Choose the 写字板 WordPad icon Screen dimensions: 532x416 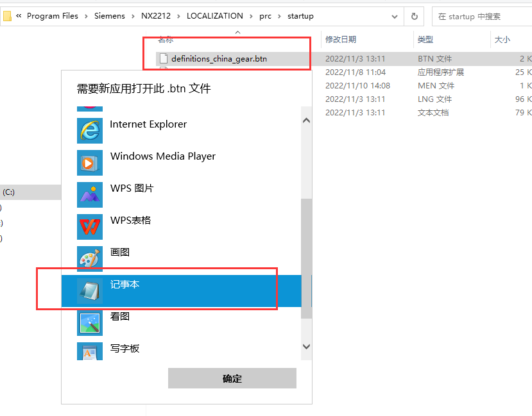pos(90,353)
